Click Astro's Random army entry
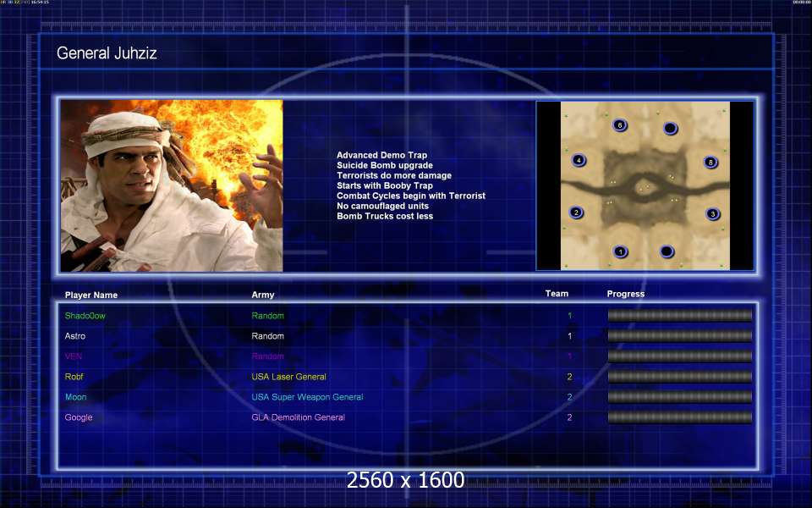Image resolution: width=812 pixels, height=508 pixels. click(268, 336)
